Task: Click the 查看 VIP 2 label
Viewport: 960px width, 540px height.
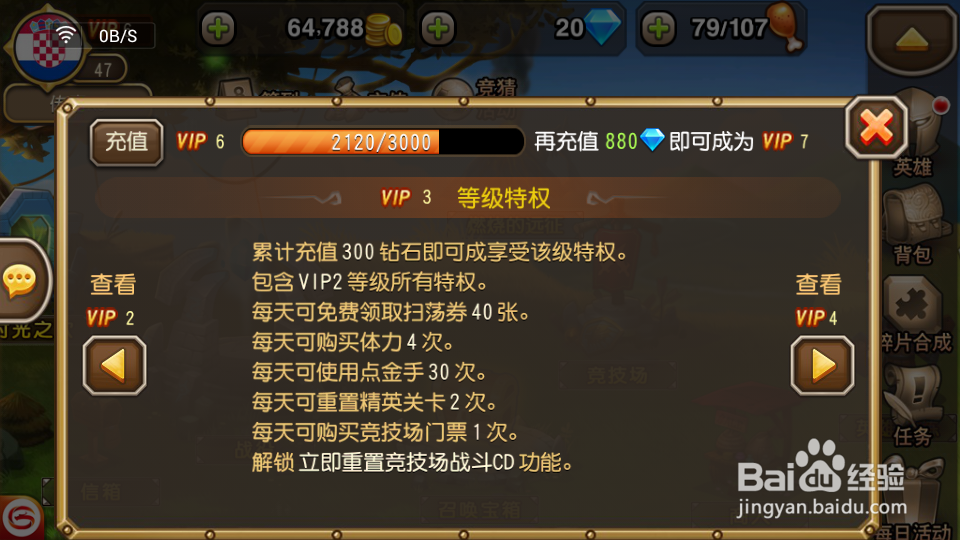Action: pyautogui.click(x=111, y=299)
